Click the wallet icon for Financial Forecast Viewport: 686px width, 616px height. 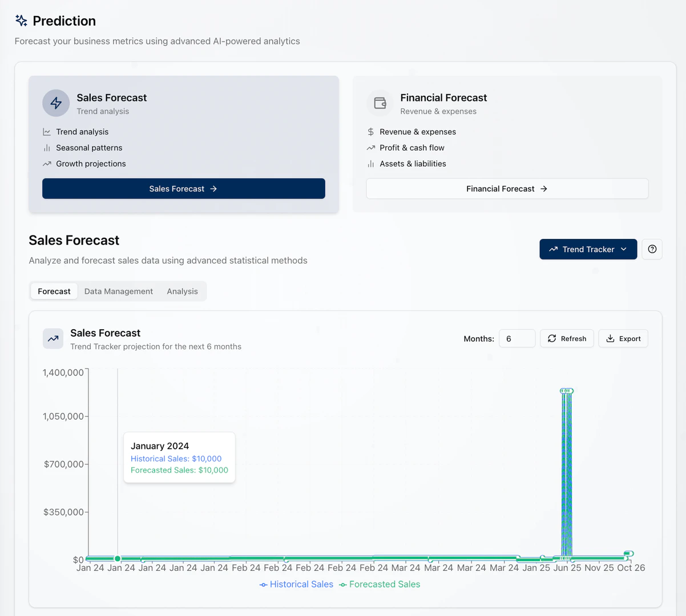tap(380, 103)
